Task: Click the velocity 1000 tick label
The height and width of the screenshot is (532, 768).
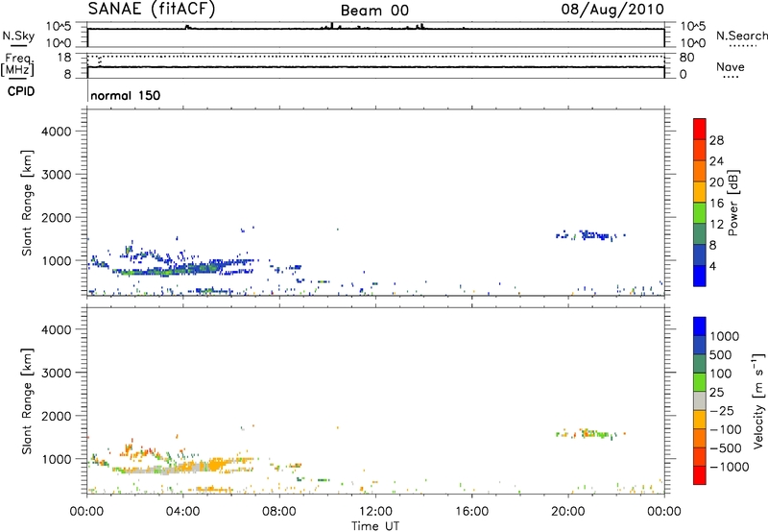Action: (x=725, y=336)
